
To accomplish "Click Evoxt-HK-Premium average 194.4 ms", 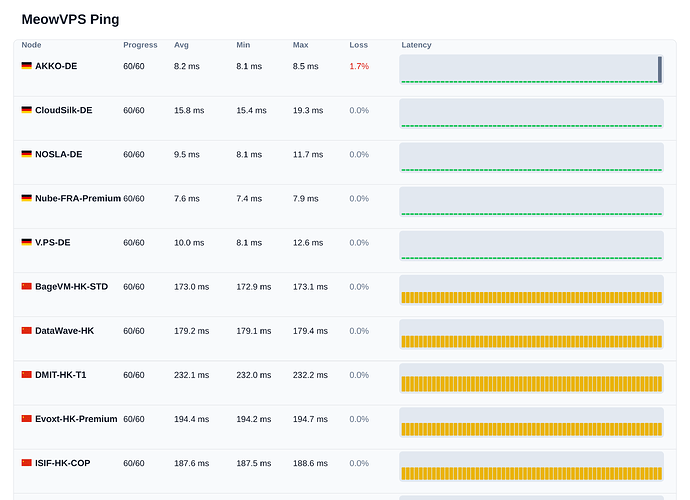I will [191, 419].
